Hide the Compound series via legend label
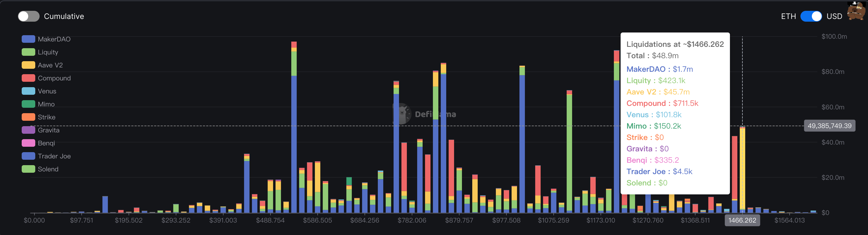This screenshot has height=235, width=868. coord(54,78)
